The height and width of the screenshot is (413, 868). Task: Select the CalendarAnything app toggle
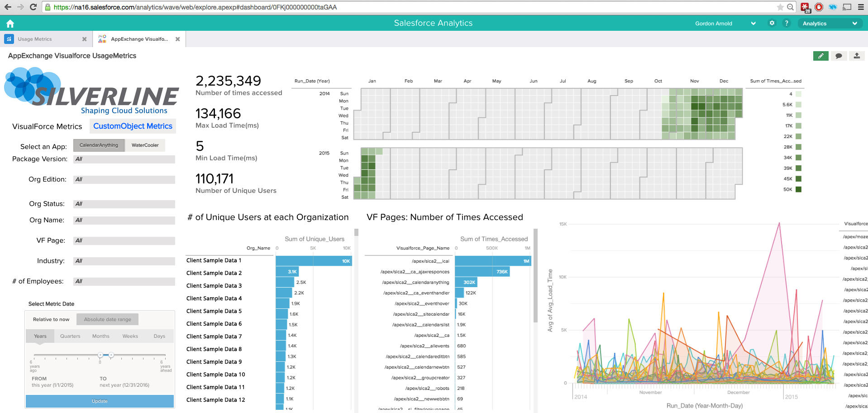(99, 145)
